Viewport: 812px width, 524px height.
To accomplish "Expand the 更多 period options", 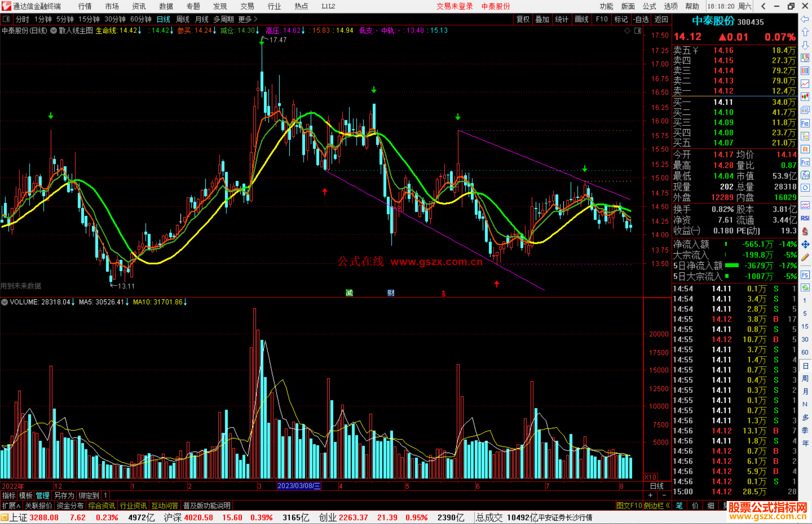I will [247, 19].
